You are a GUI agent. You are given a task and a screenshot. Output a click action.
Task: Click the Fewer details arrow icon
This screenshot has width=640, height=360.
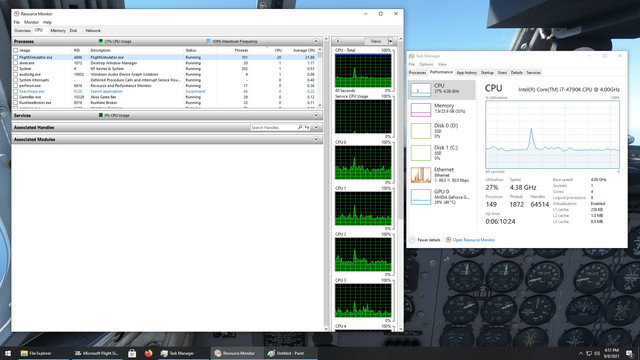coord(412,240)
